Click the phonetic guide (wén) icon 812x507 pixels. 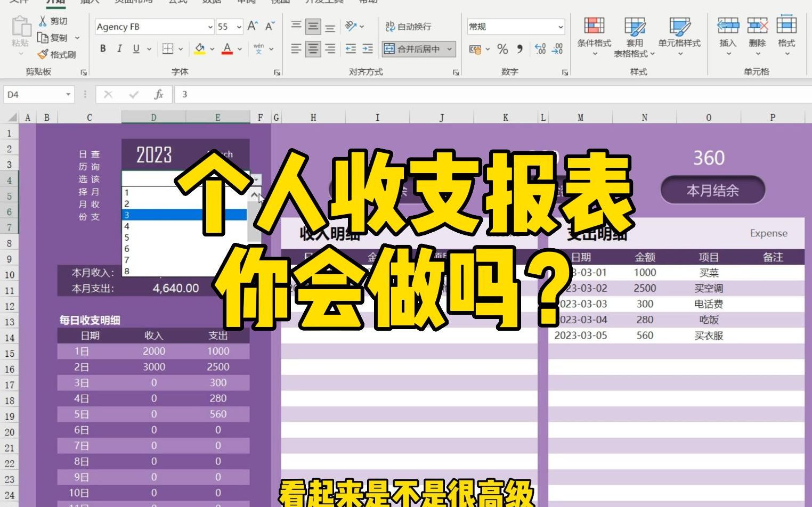[x=259, y=48]
